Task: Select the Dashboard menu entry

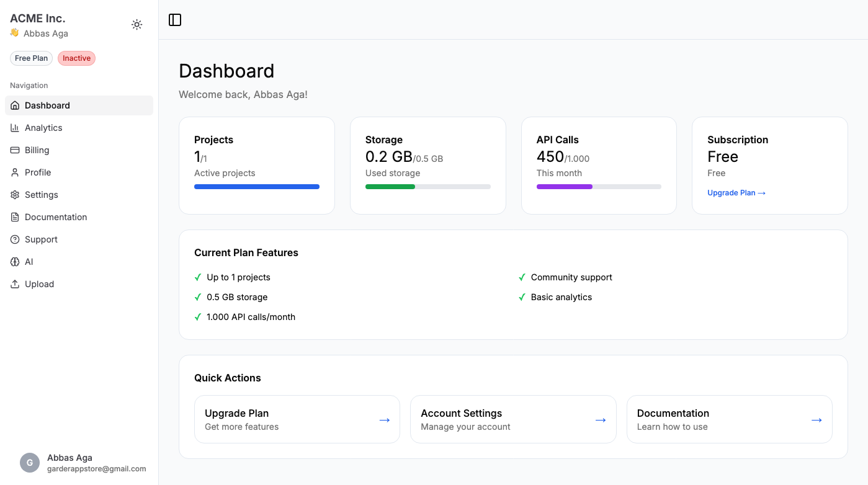Action: [x=47, y=105]
